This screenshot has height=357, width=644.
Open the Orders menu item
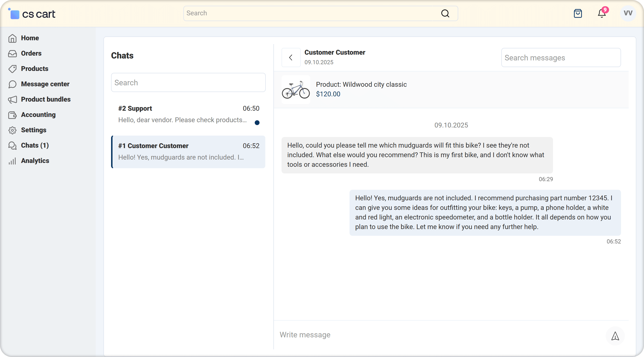(x=31, y=53)
